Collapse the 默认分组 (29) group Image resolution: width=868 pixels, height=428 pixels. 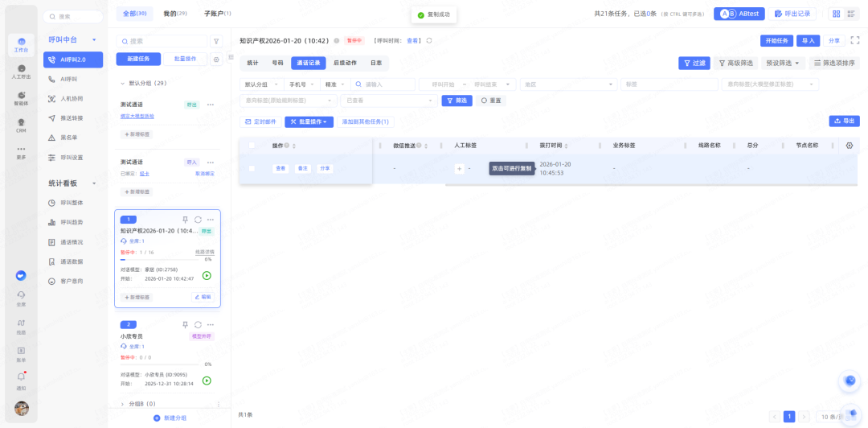123,83
